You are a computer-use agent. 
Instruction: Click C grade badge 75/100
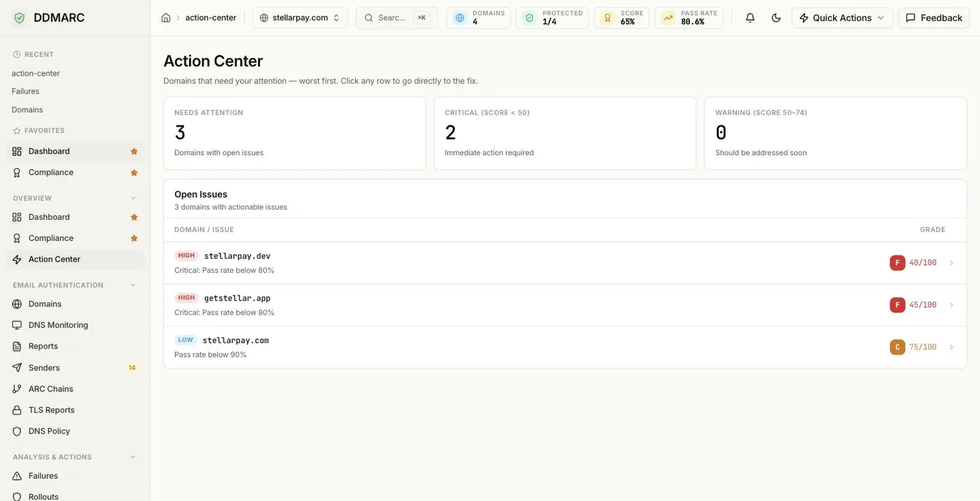[x=898, y=347]
